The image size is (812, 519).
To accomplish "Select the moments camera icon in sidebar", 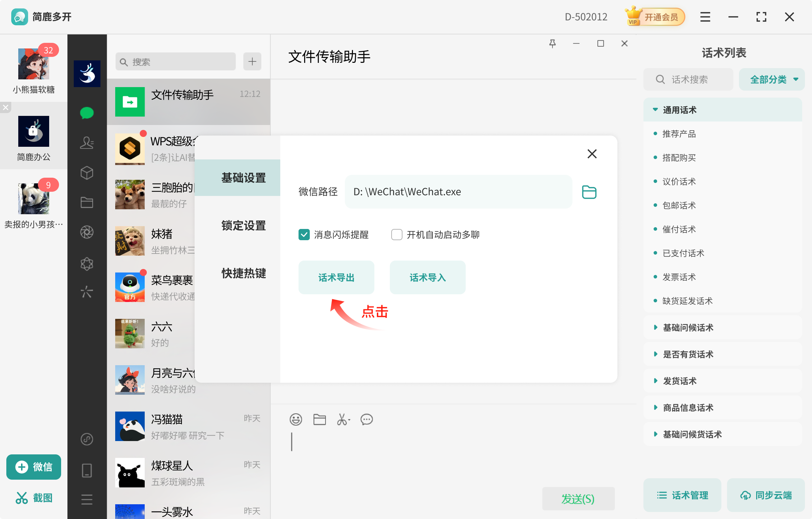I will (87, 232).
